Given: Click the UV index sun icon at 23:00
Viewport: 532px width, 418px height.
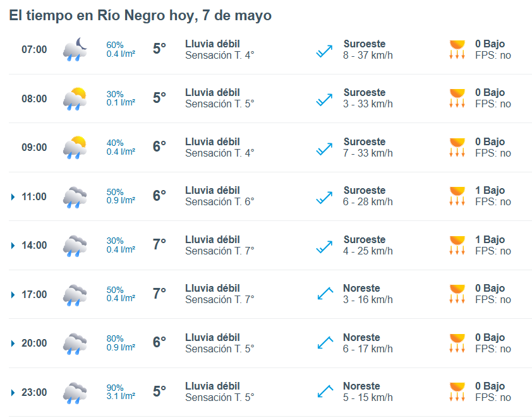Looking at the screenshot, I should [x=457, y=391].
